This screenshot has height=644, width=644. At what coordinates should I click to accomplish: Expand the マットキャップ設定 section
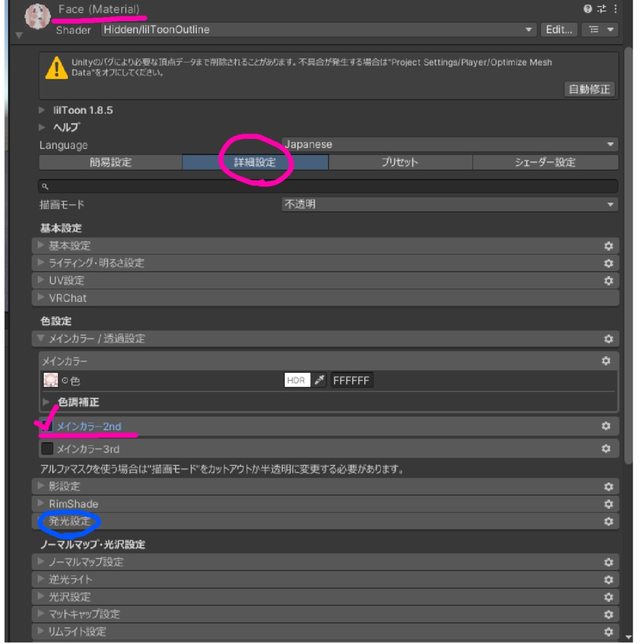(x=325, y=614)
